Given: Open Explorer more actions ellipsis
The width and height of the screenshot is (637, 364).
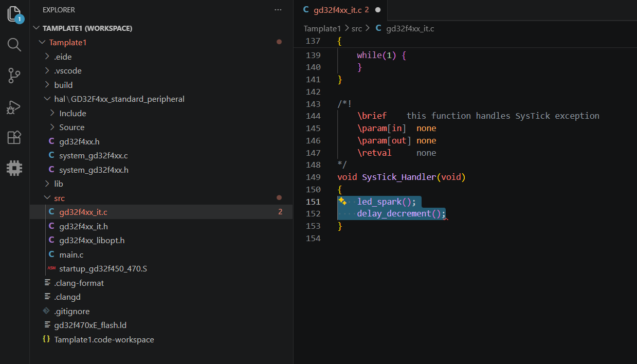Looking at the screenshot, I should (x=278, y=10).
